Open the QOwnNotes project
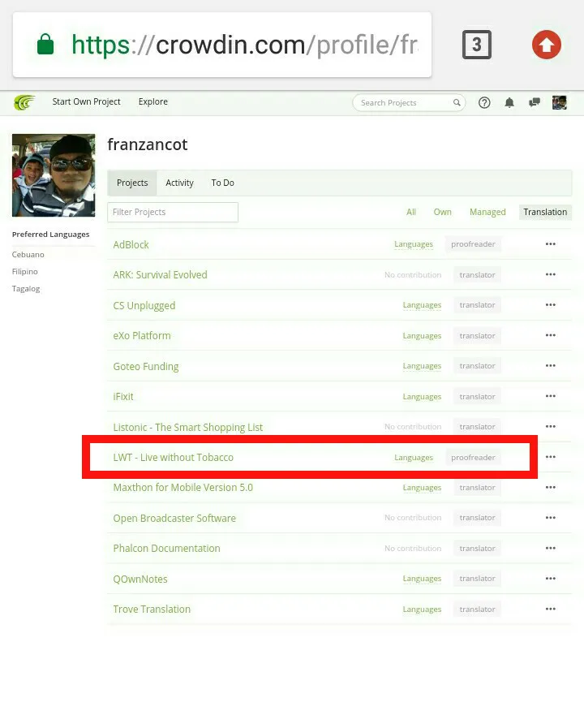 (140, 579)
